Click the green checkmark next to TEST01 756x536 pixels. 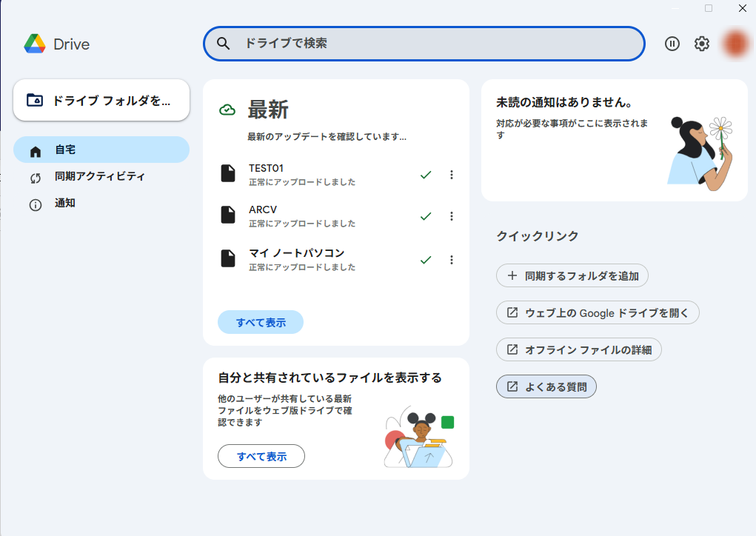(x=426, y=175)
